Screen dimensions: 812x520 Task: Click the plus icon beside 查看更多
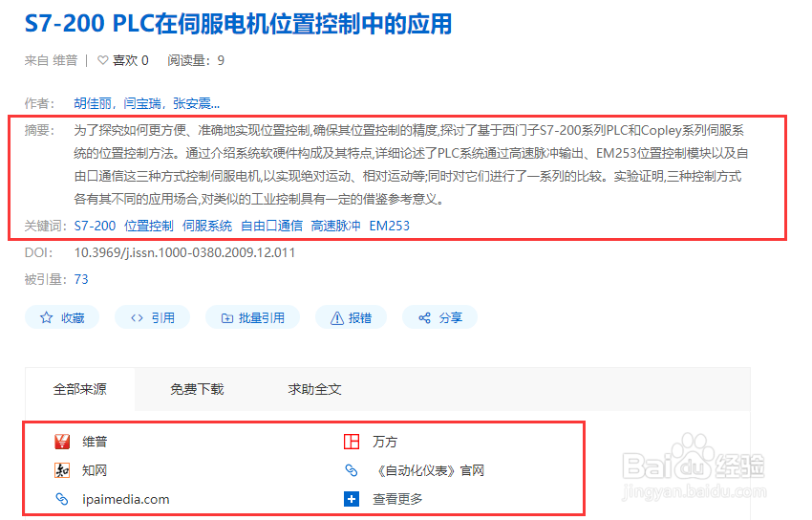coord(352,499)
